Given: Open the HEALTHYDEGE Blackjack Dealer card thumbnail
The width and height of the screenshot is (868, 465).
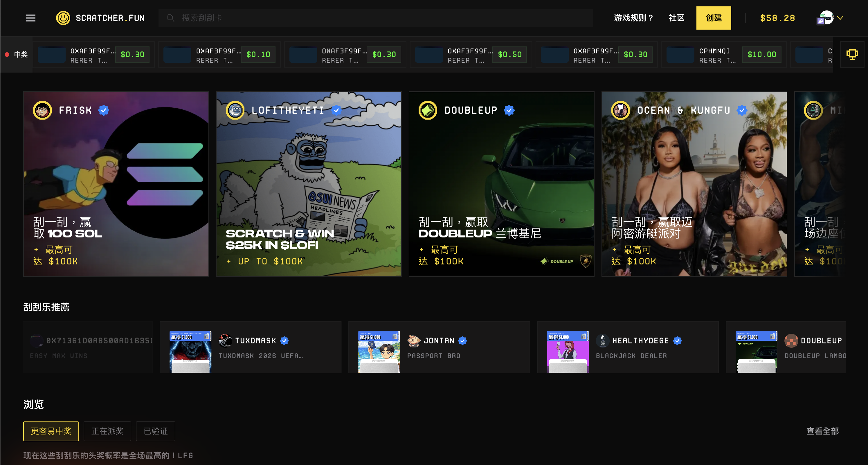Looking at the screenshot, I should pos(568,352).
